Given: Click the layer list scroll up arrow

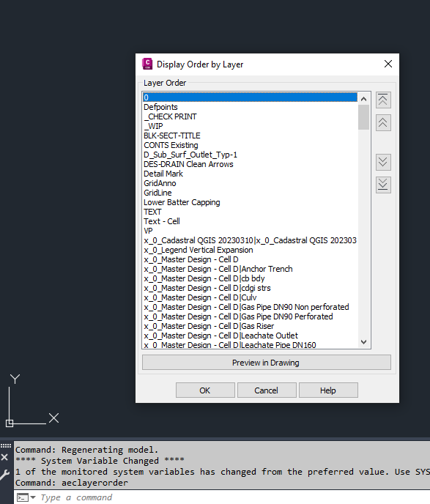Looking at the screenshot, I should coord(364,99).
